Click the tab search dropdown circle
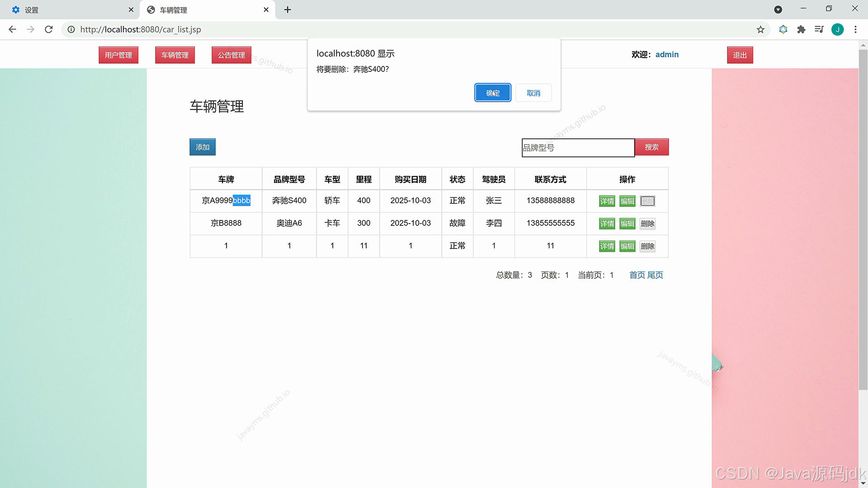Image resolution: width=868 pixels, height=488 pixels. (778, 9)
